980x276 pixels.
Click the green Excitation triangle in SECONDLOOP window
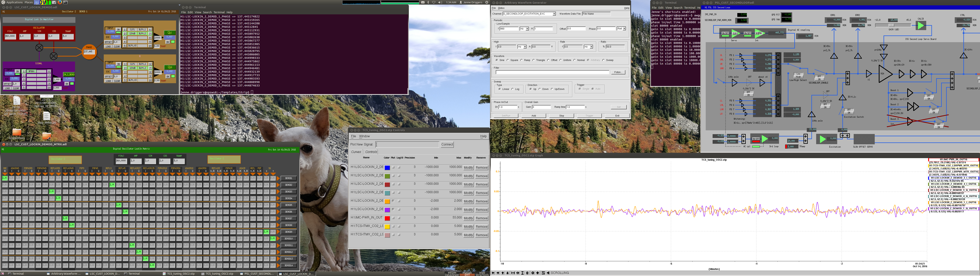click(823, 139)
